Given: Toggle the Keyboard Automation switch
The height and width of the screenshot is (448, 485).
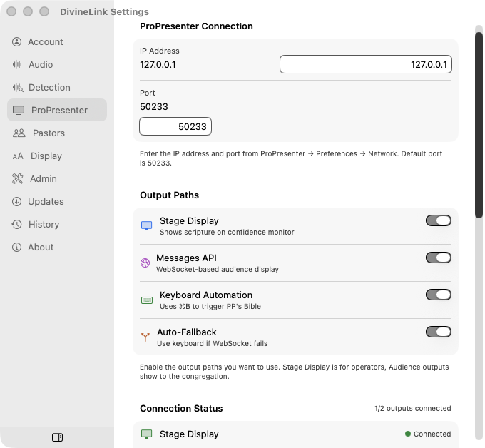Looking at the screenshot, I should [x=439, y=295].
